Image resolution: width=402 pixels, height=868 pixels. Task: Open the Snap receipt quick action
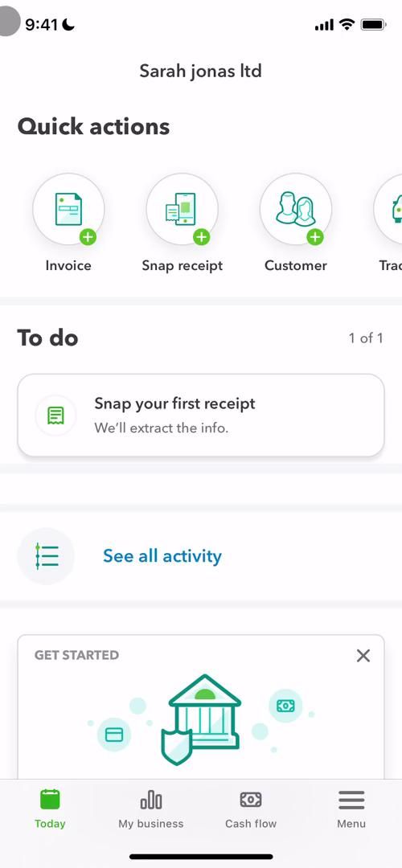tap(183, 209)
